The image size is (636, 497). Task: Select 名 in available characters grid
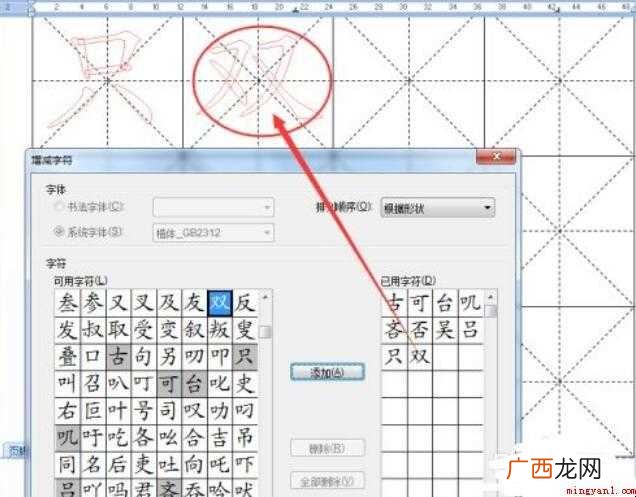(x=93, y=465)
